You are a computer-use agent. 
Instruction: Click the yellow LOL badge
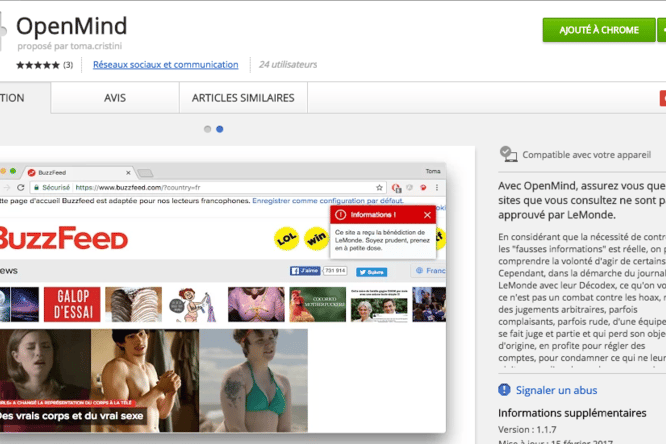(287, 239)
